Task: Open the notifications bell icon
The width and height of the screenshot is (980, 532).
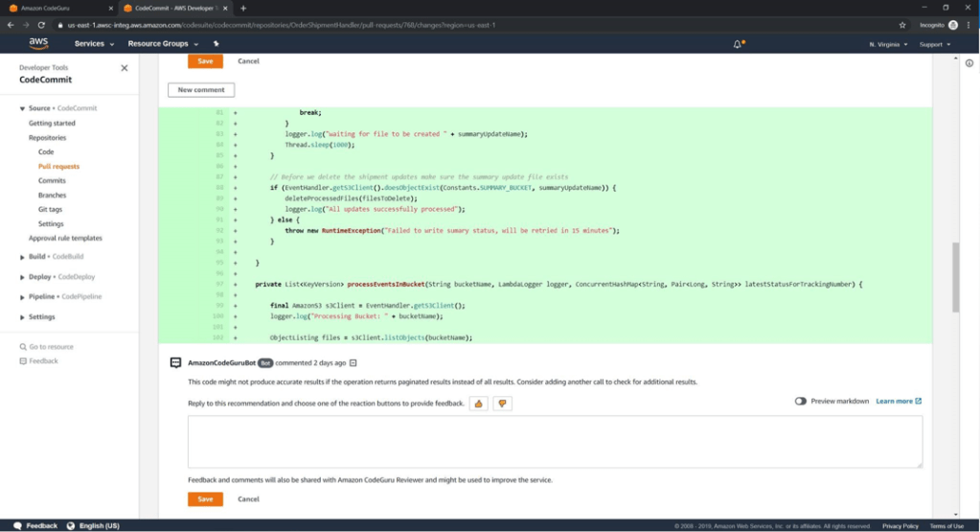Action: pyautogui.click(x=738, y=44)
